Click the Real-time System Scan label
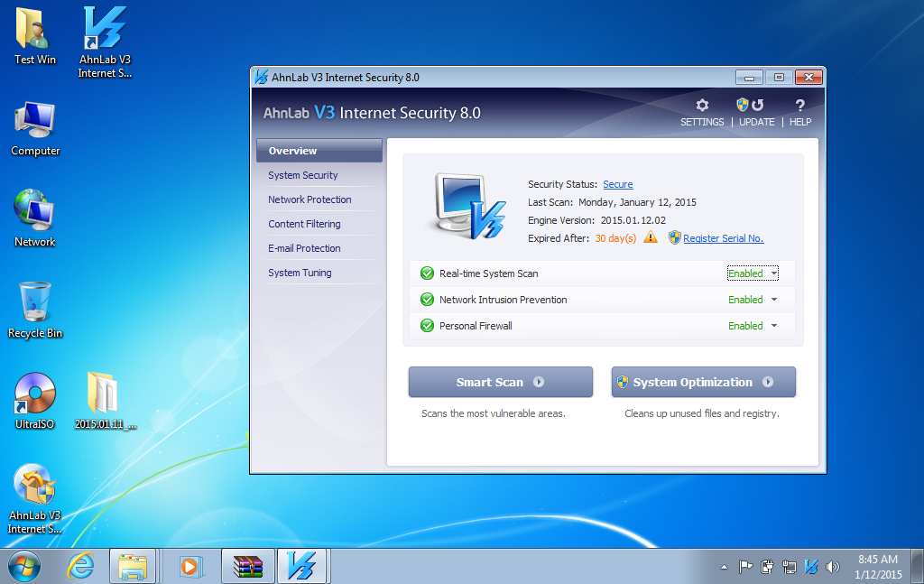Viewport: 924px width, 584px height. point(488,273)
